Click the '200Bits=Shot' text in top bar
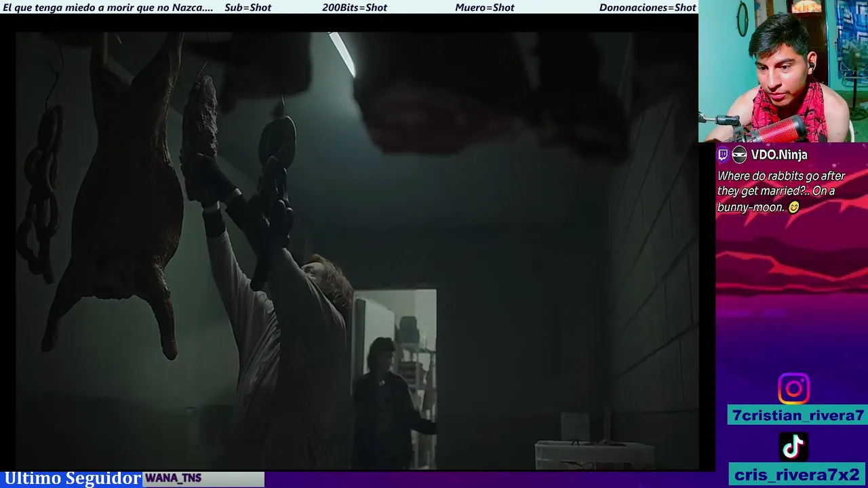Image resolution: width=868 pixels, height=488 pixels. (x=355, y=7)
